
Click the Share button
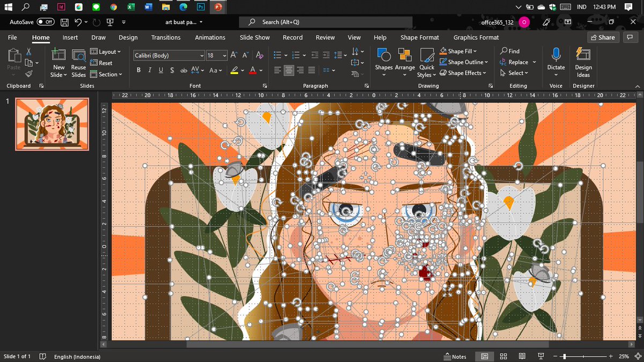pyautogui.click(x=602, y=38)
